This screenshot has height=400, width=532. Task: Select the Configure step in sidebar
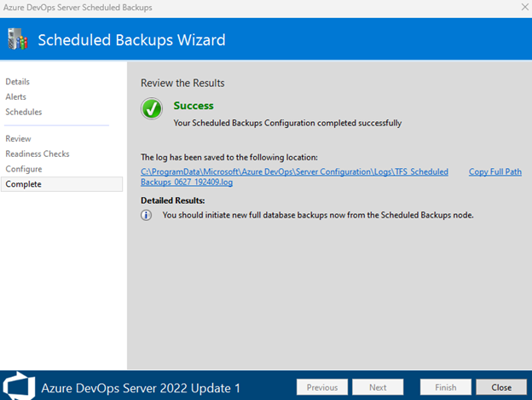point(24,169)
